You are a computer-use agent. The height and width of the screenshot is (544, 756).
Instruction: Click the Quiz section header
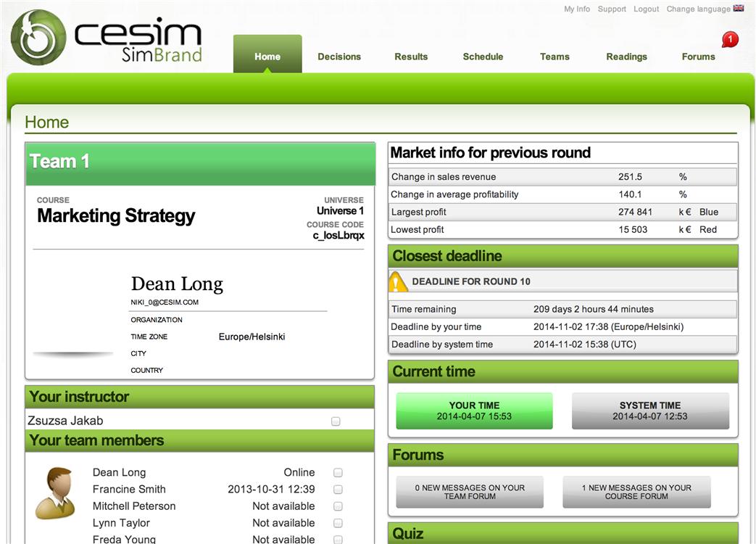click(563, 533)
